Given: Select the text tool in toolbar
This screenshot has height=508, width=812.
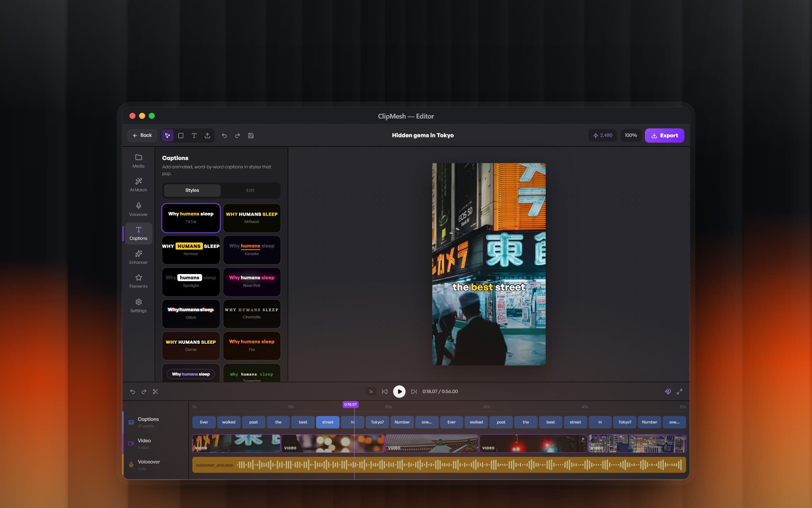Looking at the screenshot, I should click(194, 135).
